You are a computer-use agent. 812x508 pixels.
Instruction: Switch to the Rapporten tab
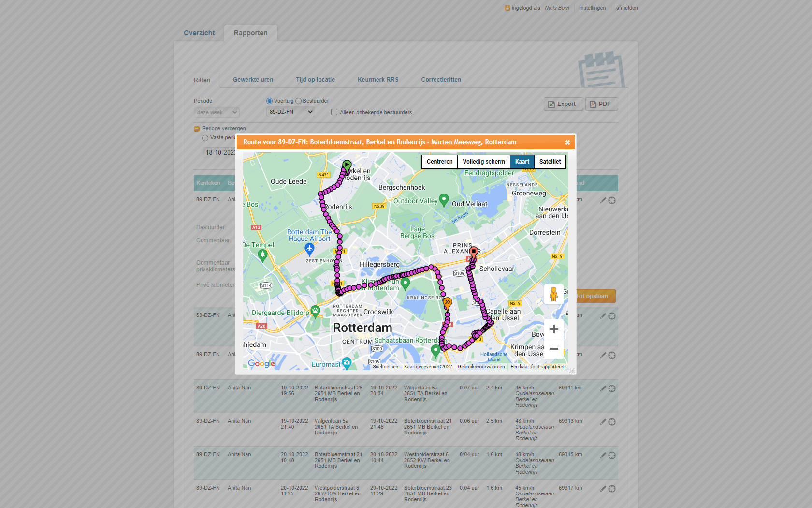click(250, 33)
